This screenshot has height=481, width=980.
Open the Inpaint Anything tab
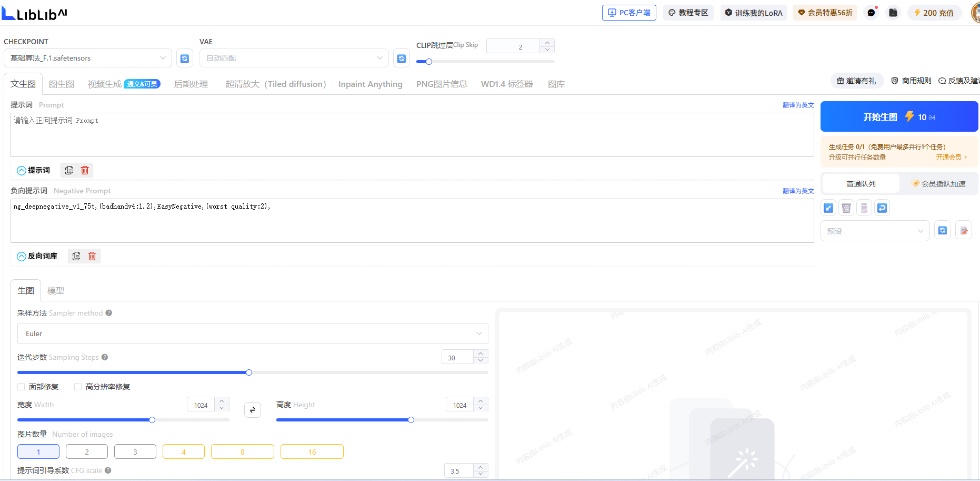tap(370, 84)
